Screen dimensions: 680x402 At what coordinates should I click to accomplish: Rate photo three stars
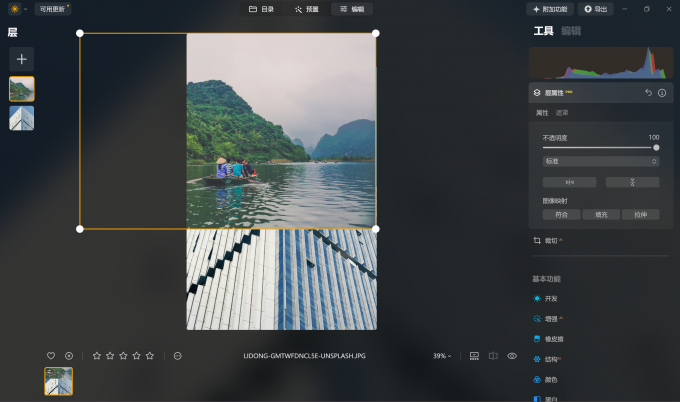[x=123, y=356]
